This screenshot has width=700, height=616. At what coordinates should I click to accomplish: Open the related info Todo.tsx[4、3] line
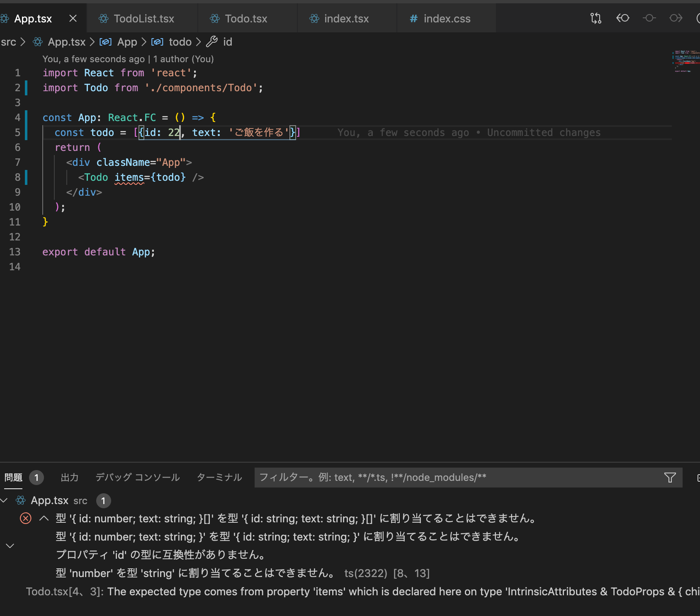pos(363,592)
